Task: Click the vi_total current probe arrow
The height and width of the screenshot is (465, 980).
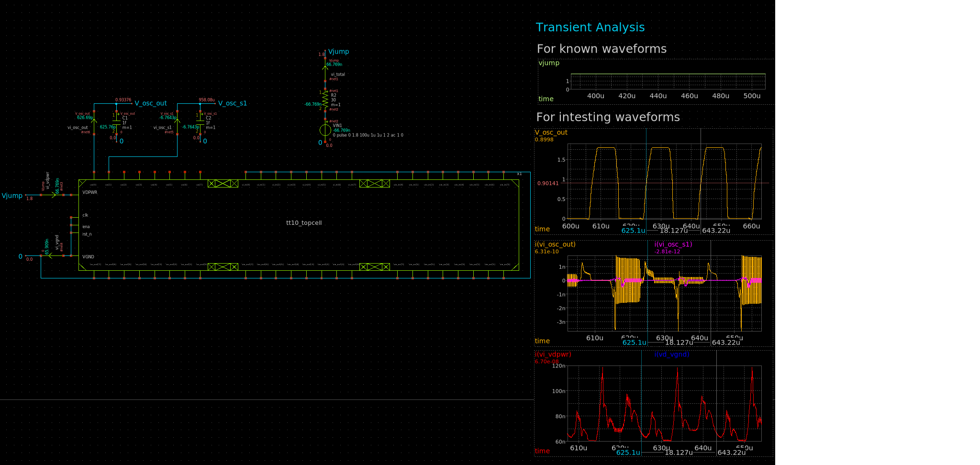Action: coord(324,67)
